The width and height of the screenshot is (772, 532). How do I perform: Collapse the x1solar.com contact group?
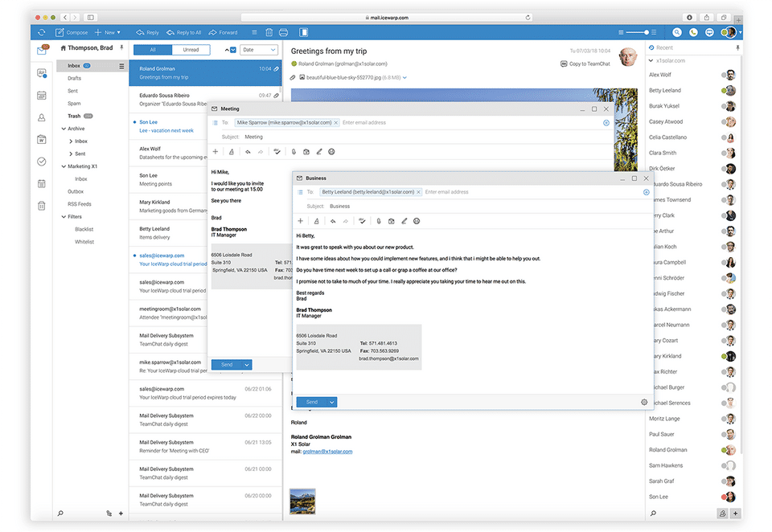pos(651,61)
